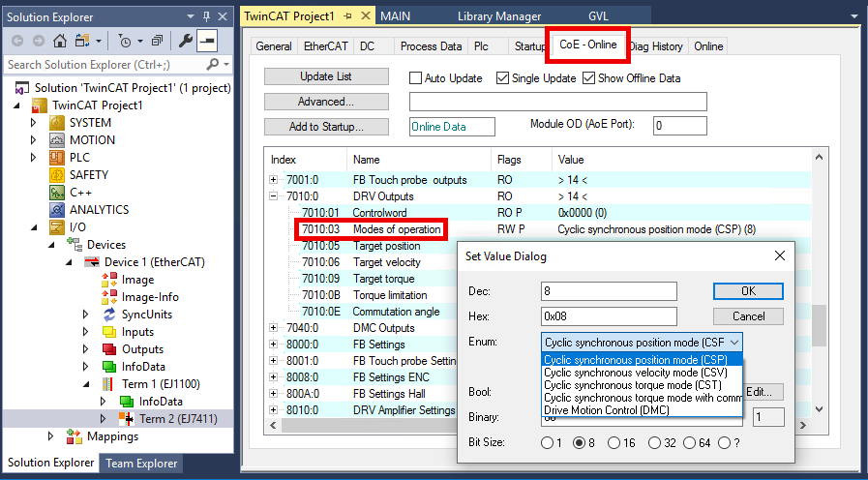Viewport: 868px width, 480px height.
Task: Switch to the GVL tab
Action: tap(598, 16)
